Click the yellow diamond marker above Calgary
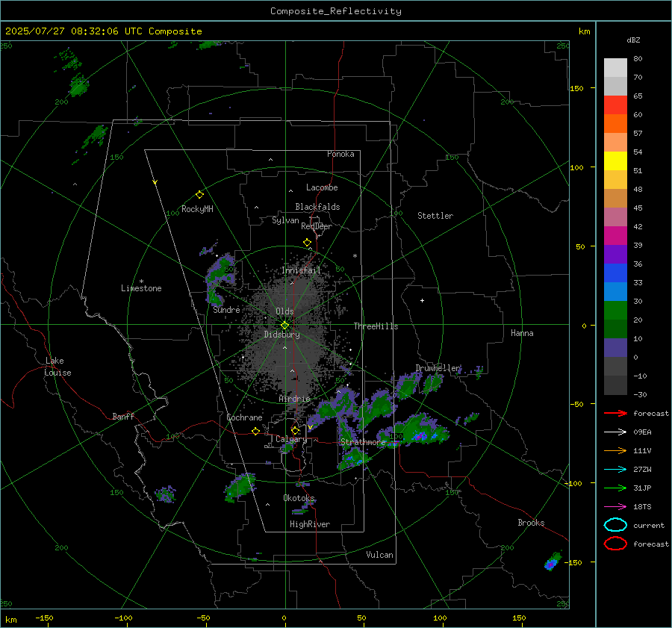672x628 pixels. tap(295, 430)
